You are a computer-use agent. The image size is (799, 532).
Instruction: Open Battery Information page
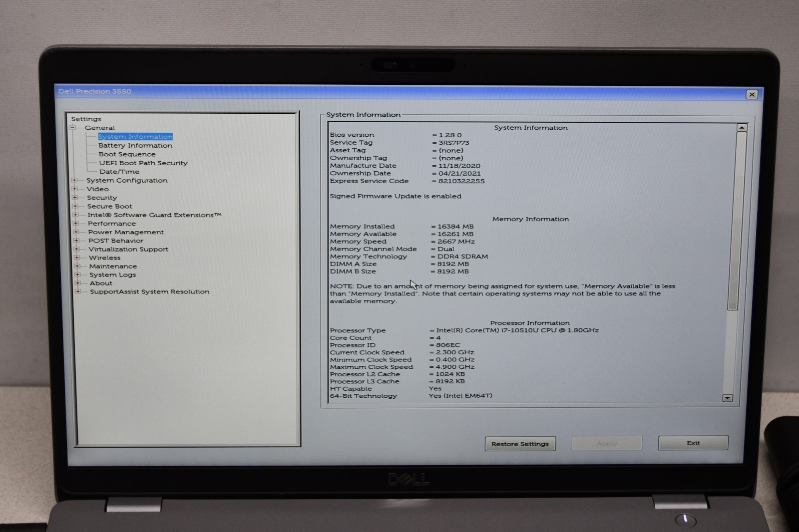(x=135, y=145)
